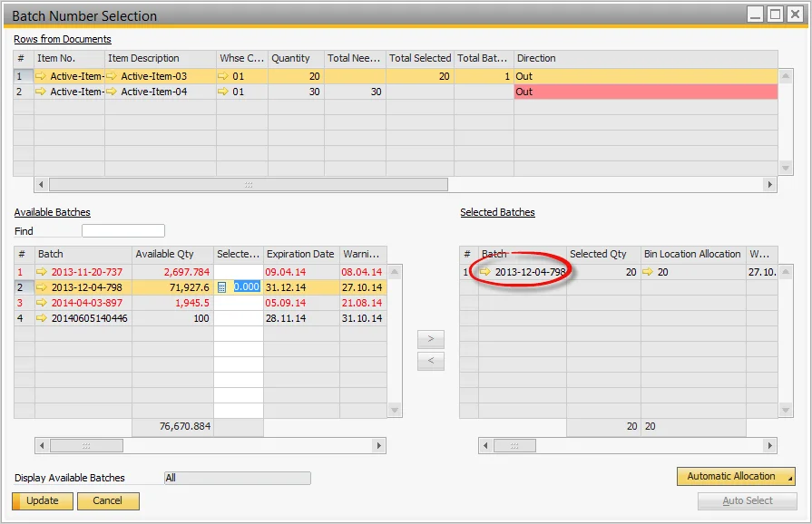This screenshot has width=812, height=524.
Task: Edit selected quantity 0.000 cell
Action: [x=246, y=287]
